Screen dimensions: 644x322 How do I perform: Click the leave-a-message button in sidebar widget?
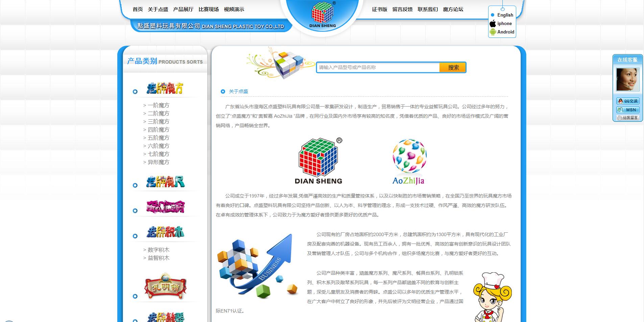pos(628,118)
